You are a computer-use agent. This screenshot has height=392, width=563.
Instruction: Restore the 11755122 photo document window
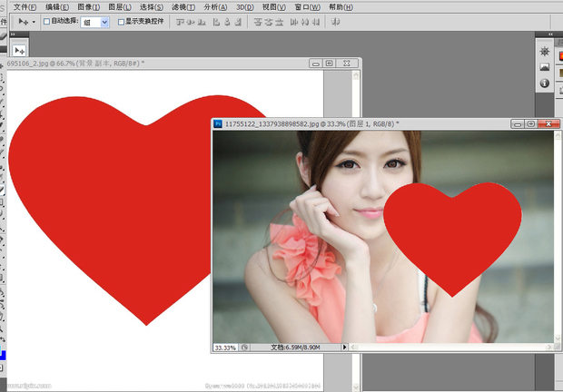click(531, 123)
